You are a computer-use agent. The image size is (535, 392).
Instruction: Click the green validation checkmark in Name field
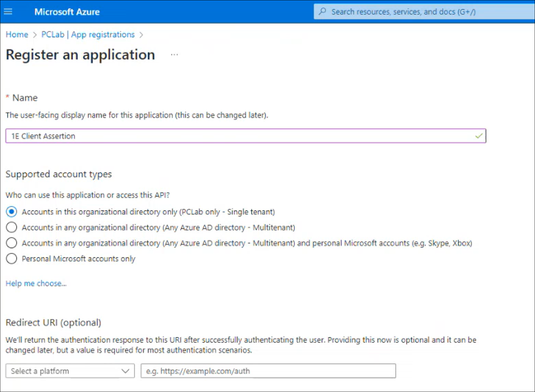479,136
